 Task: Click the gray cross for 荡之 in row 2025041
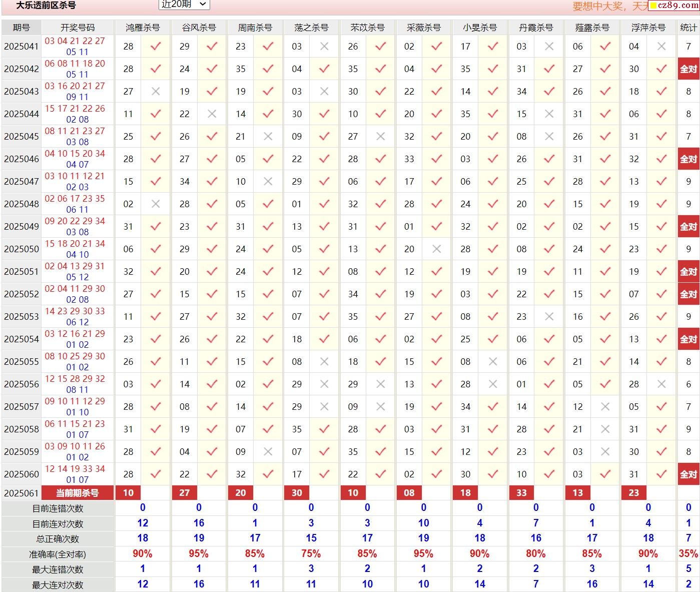pyautogui.click(x=324, y=47)
